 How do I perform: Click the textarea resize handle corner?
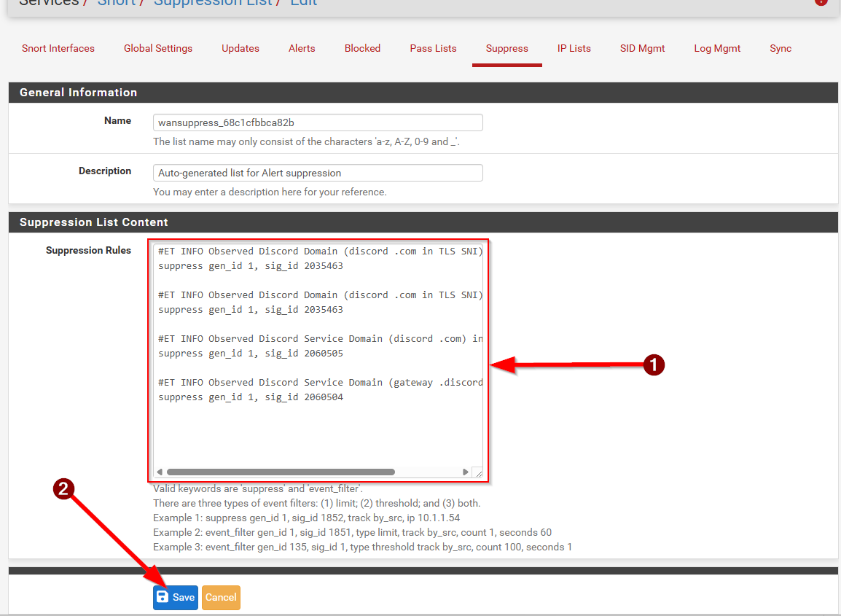click(478, 473)
